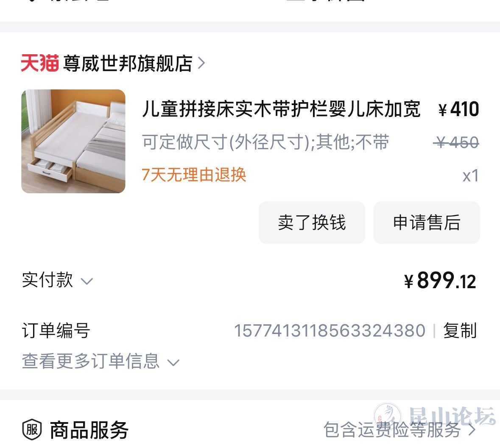The height and width of the screenshot is (448, 500).
Task: Click chevron arrow next to store name
Action: pos(201,63)
